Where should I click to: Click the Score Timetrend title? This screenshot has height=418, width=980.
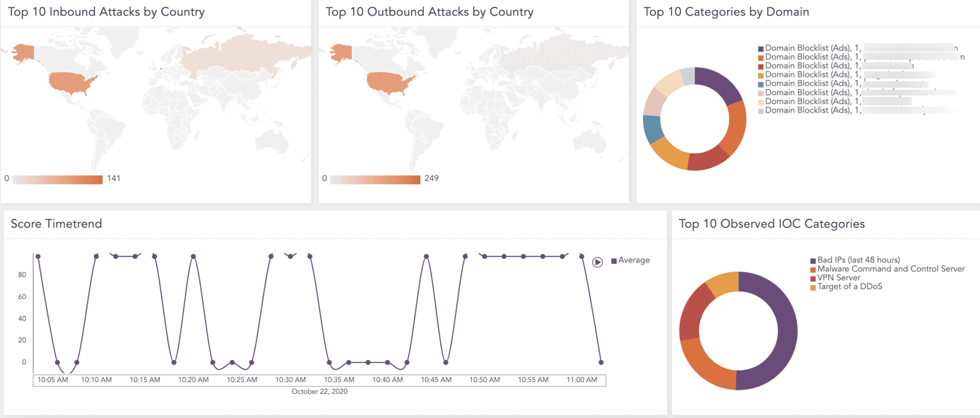click(x=56, y=223)
